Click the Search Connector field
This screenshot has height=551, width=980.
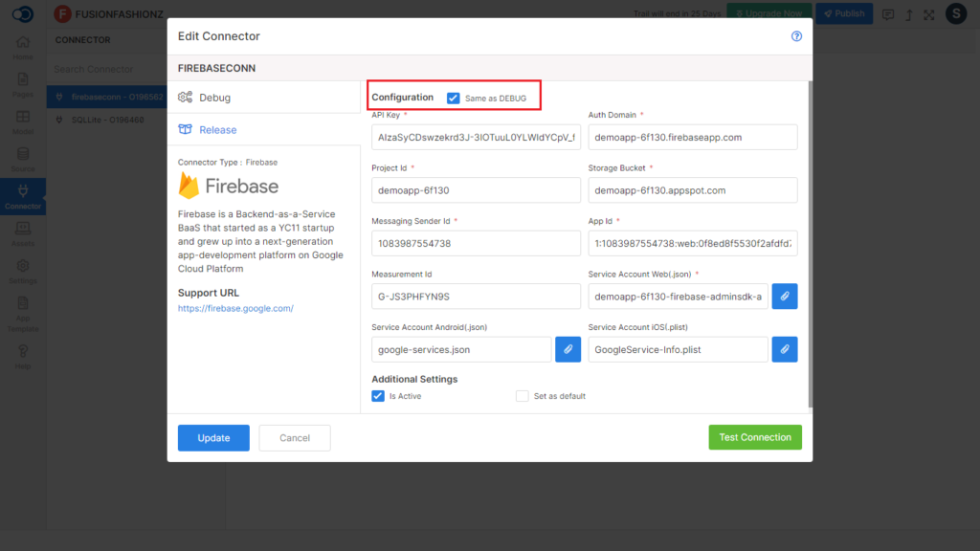[107, 69]
